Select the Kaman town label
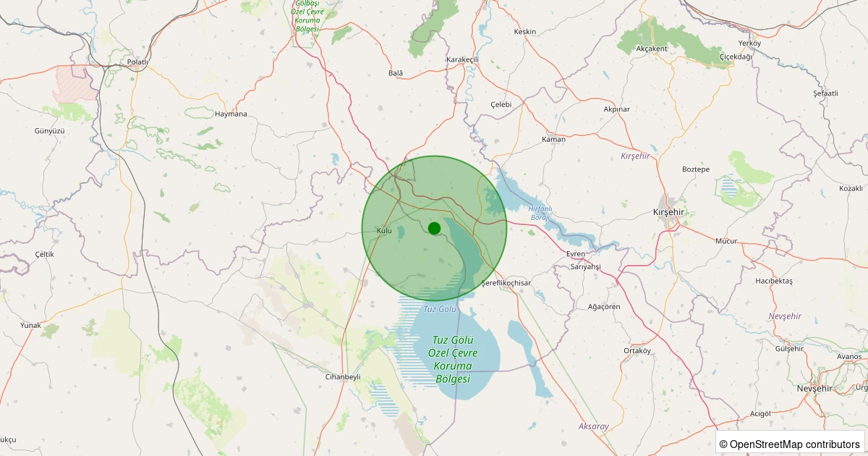The image size is (868, 456). pyautogui.click(x=553, y=139)
